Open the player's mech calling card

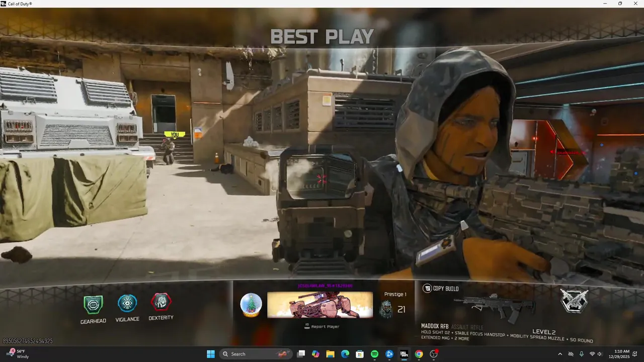point(320,305)
